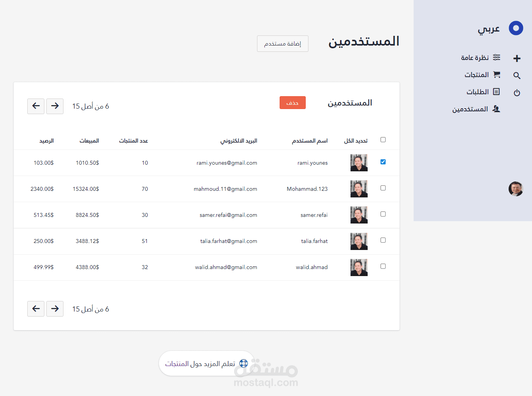The image size is (532, 396).
Task: Check the samer.refai row checkbox
Action: click(x=383, y=214)
